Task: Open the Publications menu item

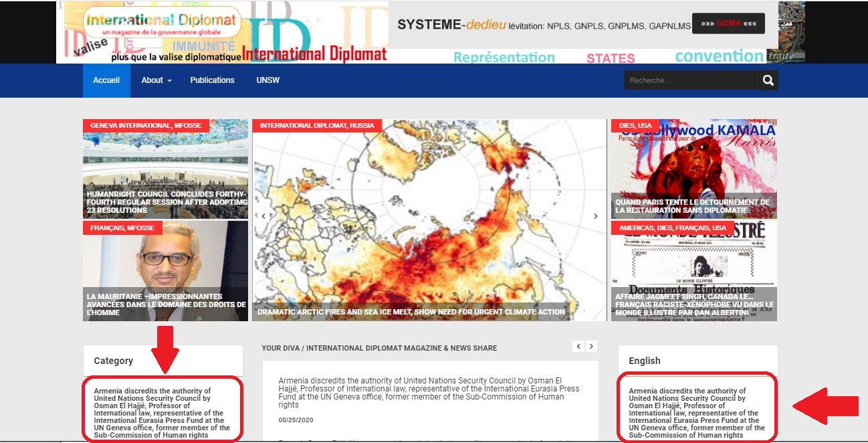Action: pyautogui.click(x=212, y=80)
